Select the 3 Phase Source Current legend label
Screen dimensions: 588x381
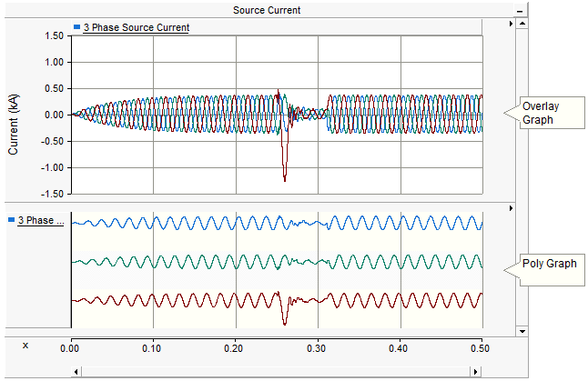pos(136,27)
